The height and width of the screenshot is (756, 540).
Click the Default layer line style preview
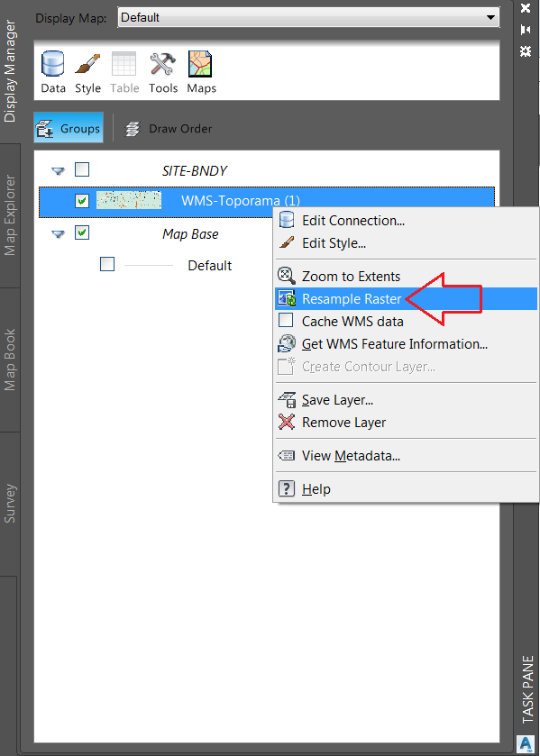(x=149, y=266)
